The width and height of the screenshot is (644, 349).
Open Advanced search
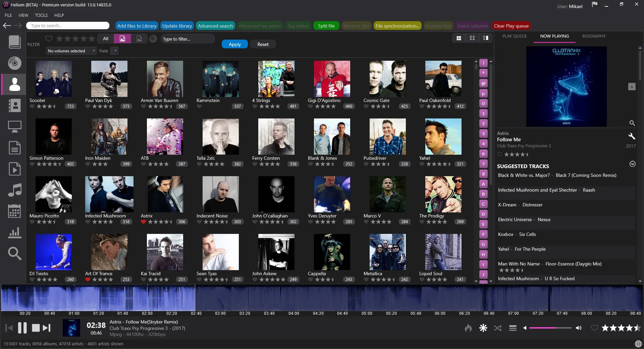[215, 26]
